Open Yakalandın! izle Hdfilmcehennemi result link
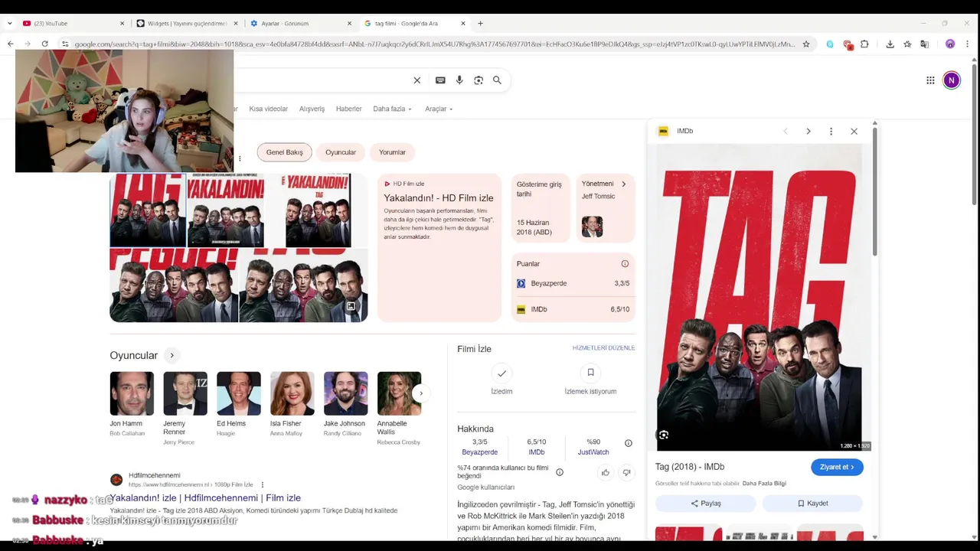The height and width of the screenshot is (551, 980). pos(205,498)
